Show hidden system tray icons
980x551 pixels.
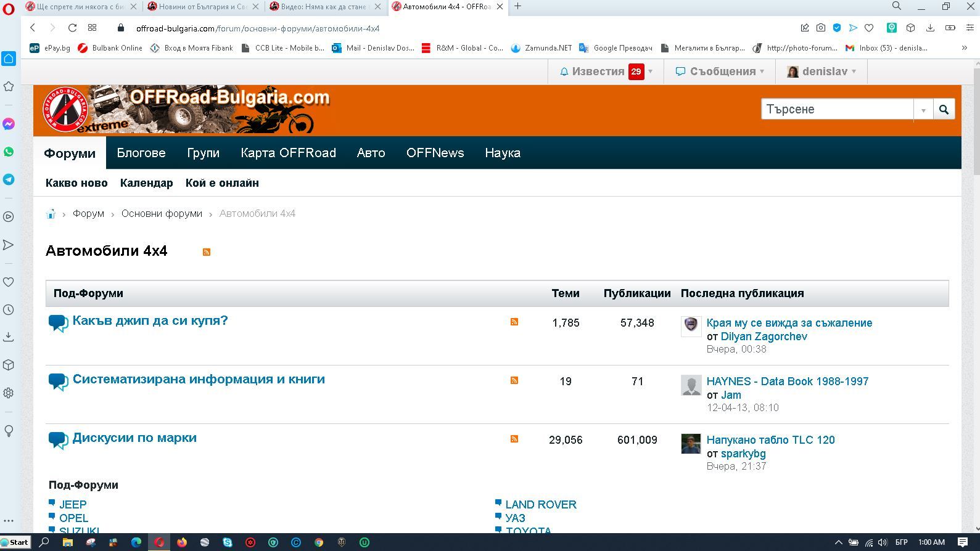coord(838,542)
